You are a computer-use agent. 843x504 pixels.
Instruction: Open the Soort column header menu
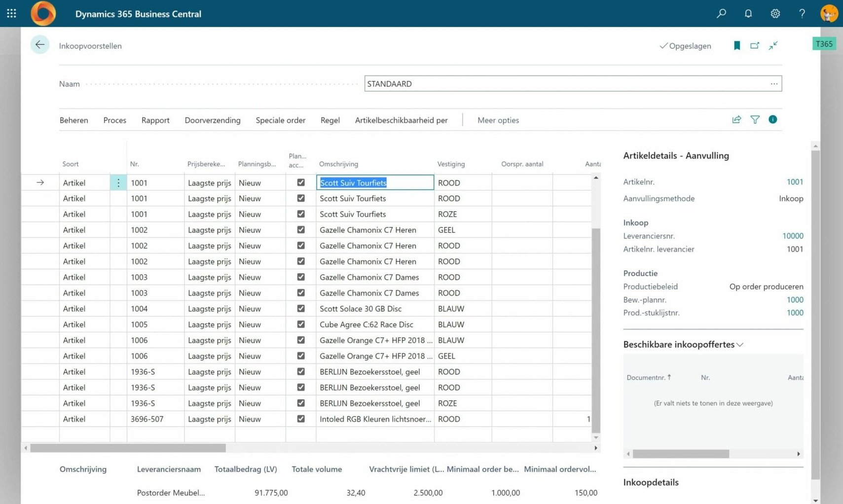click(71, 164)
